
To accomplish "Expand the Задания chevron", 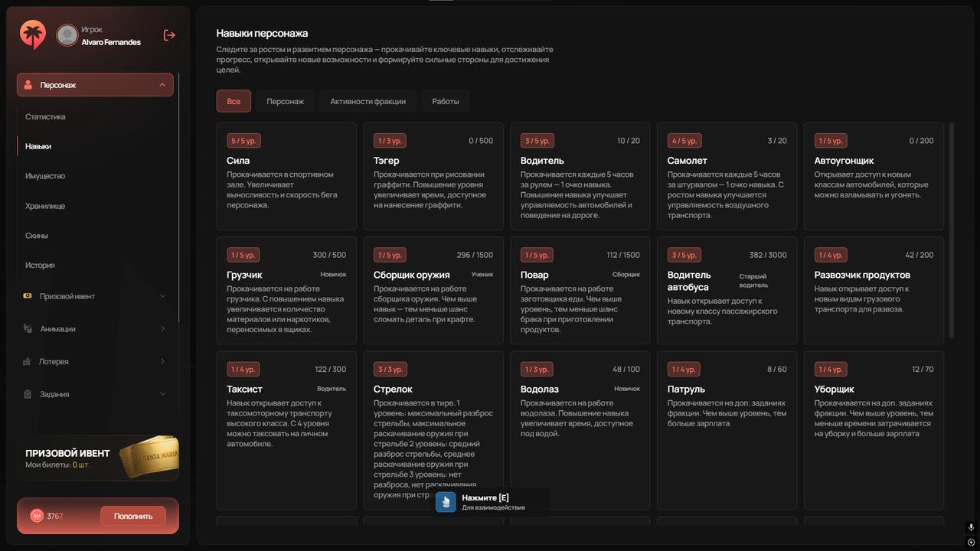I will (x=162, y=394).
